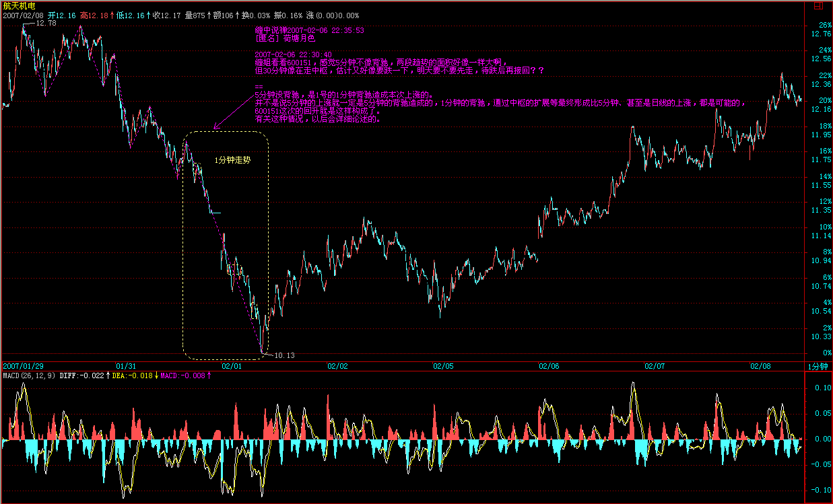Select the 02/01 date on time axis
The image size is (833, 504).
pyautogui.click(x=232, y=366)
